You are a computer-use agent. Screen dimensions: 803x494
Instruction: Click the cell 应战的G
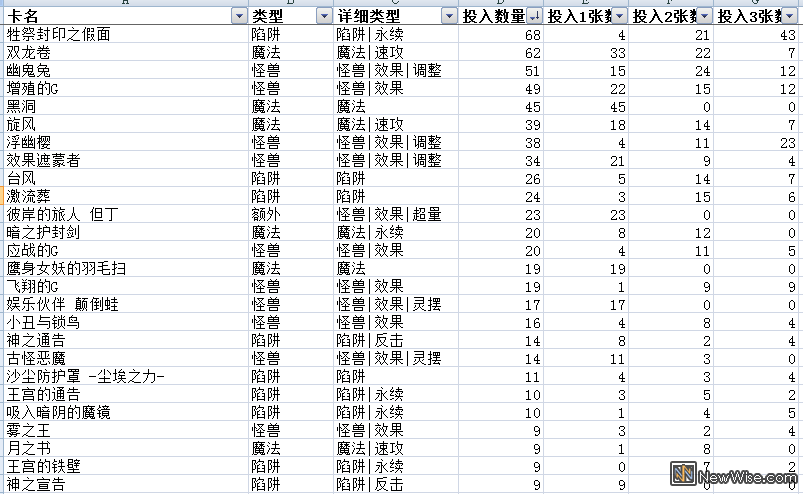pyautogui.click(x=126, y=250)
